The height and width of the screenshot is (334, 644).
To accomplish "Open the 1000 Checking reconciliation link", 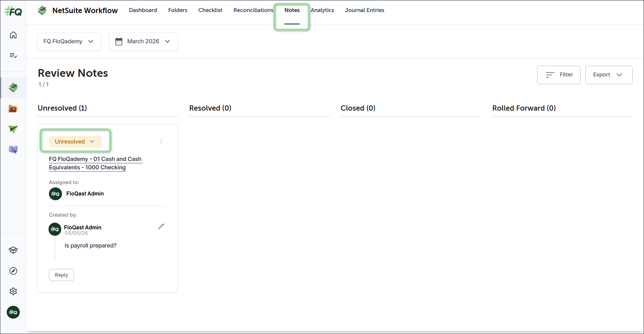I will (x=95, y=163).
